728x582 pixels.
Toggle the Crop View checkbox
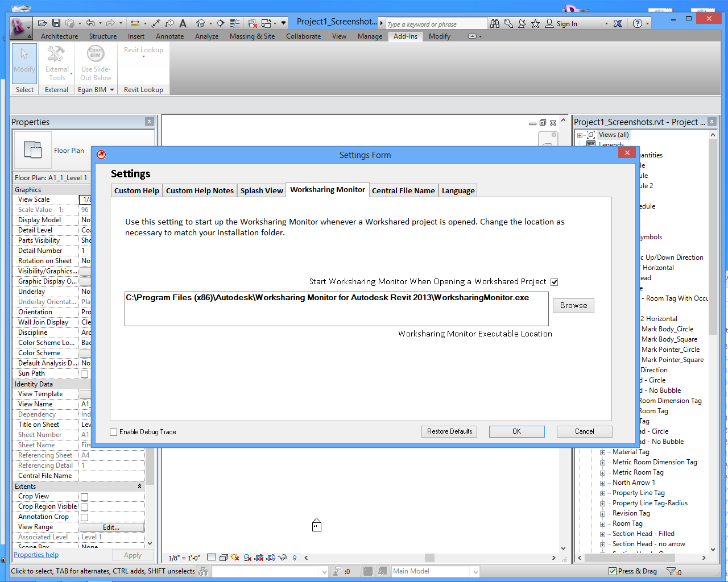84,497
